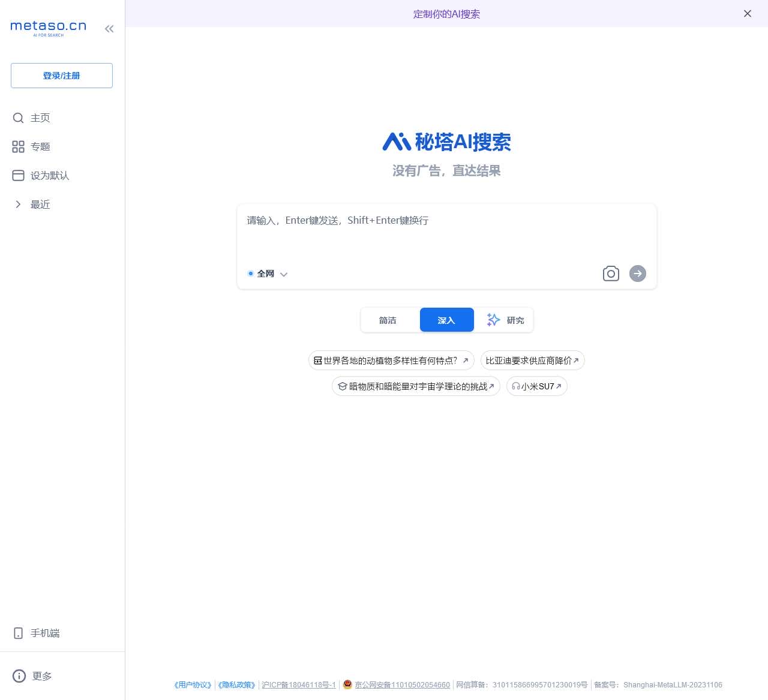Image resolution: width=768 pixels, height=700 pixels.
Task: Open the 主页 home search icon
Action: 19,118
